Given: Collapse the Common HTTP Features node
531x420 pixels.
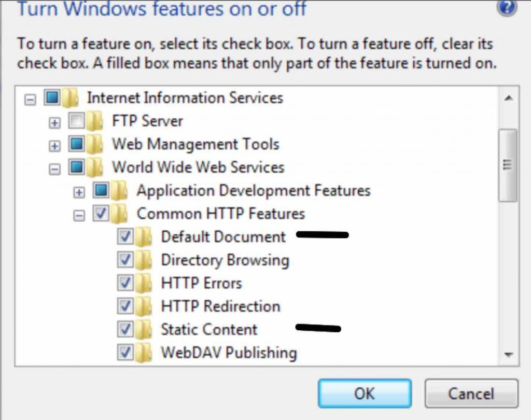Looking at the screenshot, I should point(78,214).
